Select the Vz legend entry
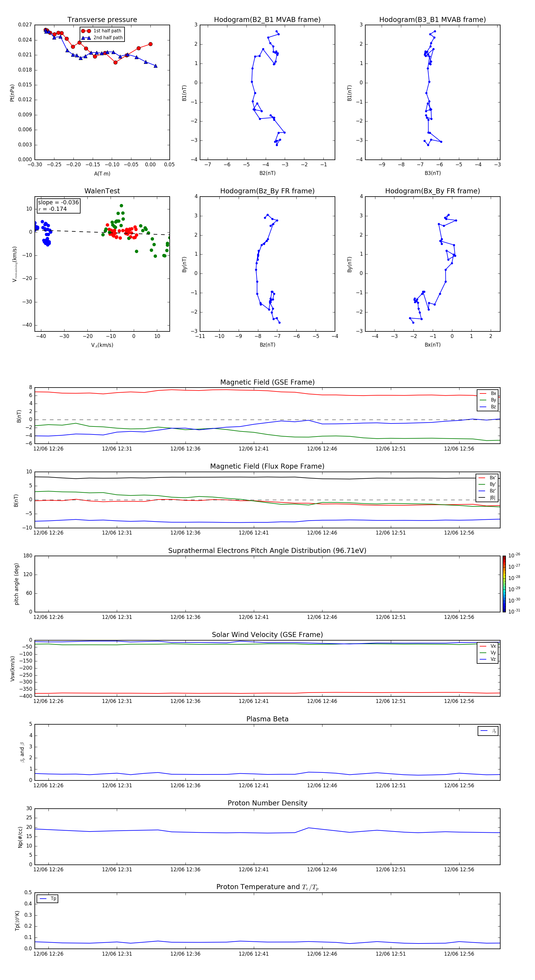Screen dimensions: 535x980 click(x=488, y=659)
